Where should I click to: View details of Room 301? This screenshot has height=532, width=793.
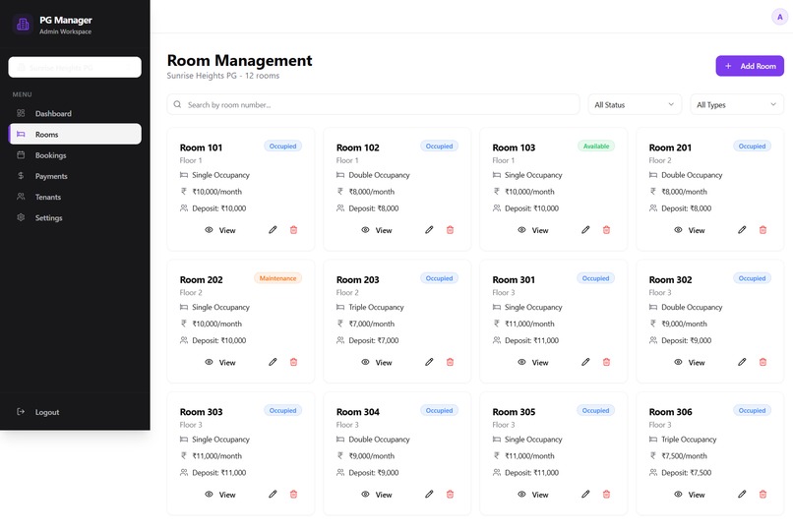click(x=533, y=362)
